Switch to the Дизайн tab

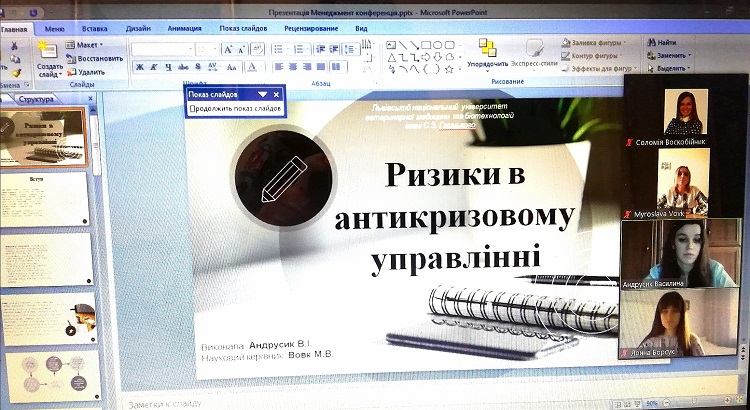click(x=138, y=29)
